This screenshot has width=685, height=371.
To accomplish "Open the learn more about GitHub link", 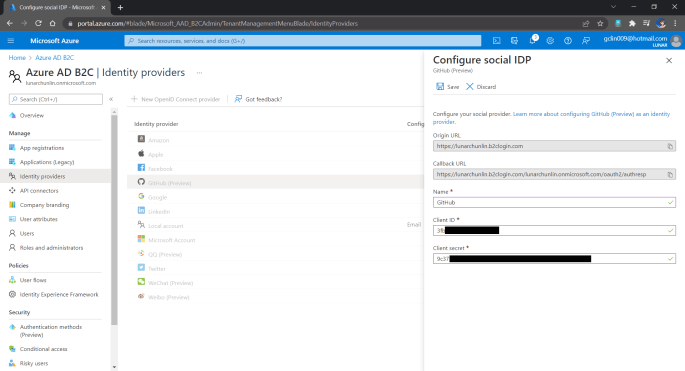I will [x=551, y=118].
